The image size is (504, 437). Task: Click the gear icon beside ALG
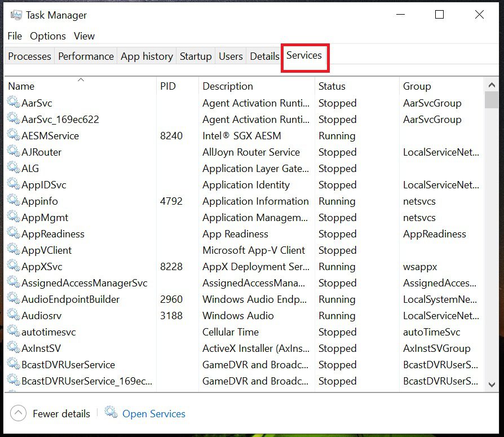coord(14,168)
